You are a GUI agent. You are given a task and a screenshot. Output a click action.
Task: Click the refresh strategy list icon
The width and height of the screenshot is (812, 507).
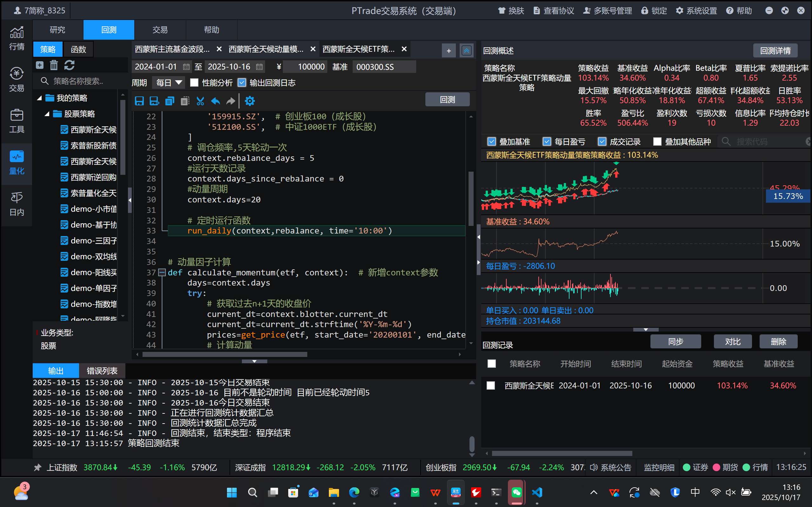(70, 65)
